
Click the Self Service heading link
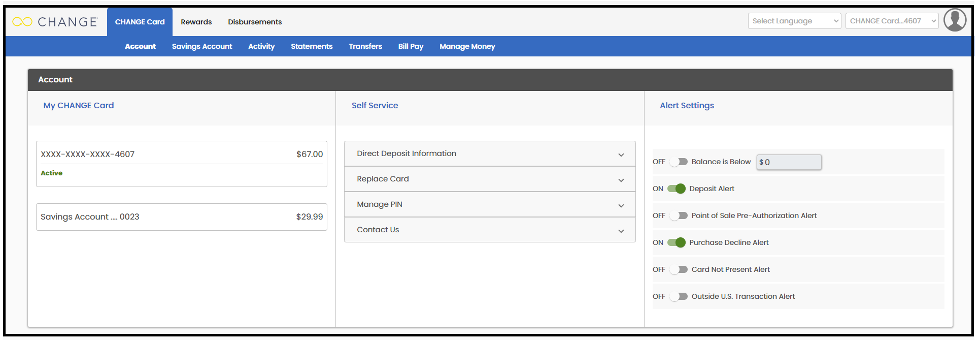coord(375,106)
